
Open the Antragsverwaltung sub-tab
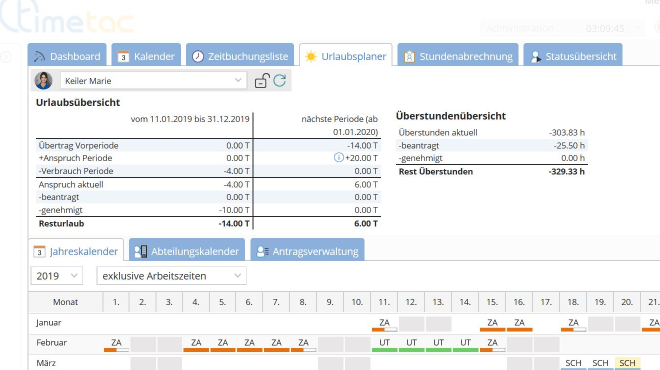[x=307, y=251]
